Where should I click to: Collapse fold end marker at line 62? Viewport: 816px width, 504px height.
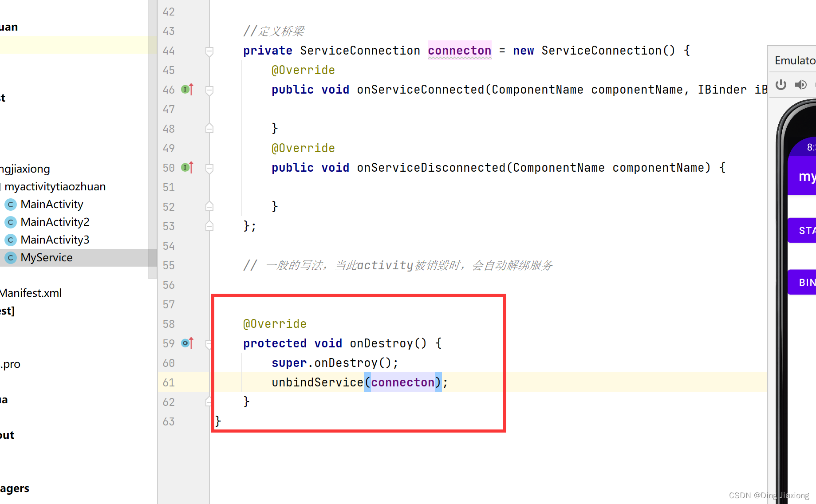(x=209, y=402)
